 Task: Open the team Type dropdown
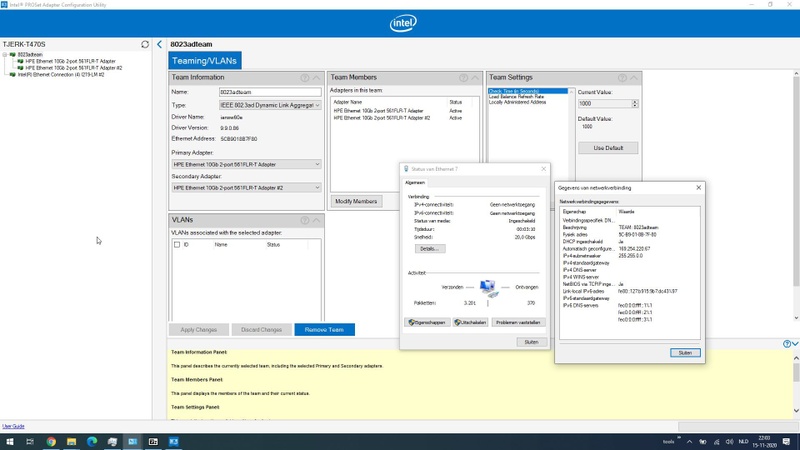270,105
